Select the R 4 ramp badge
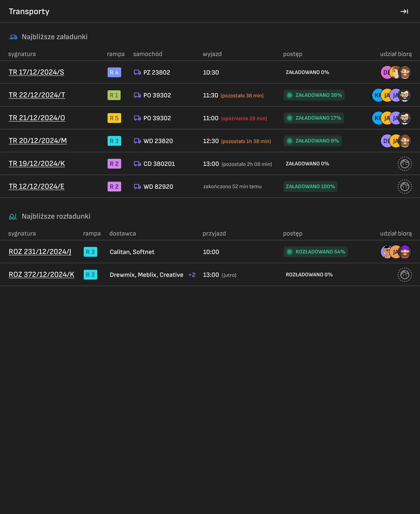 [114, 72]
